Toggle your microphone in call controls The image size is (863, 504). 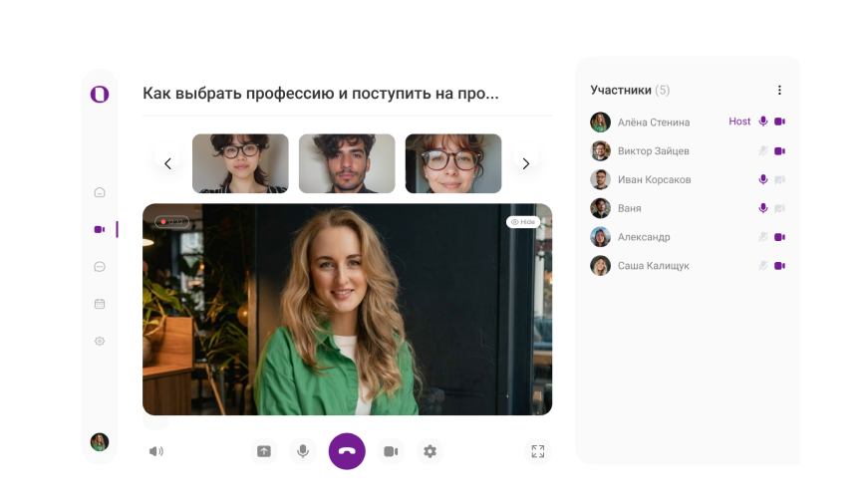tap(303, 451)
